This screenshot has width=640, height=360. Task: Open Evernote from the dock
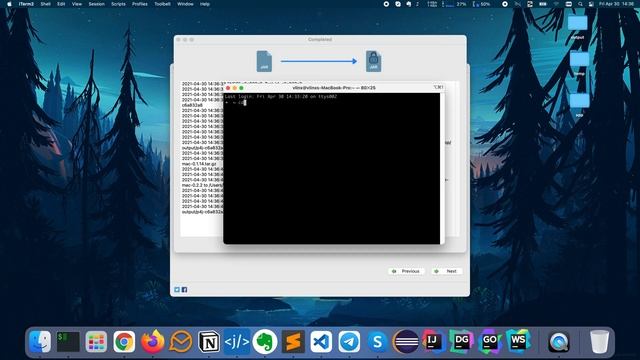[265, 341]
